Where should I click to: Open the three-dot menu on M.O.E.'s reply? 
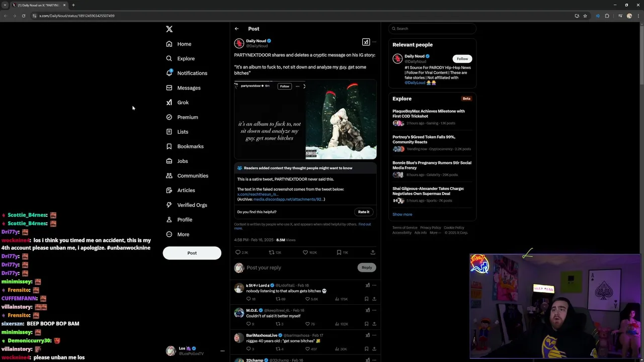pyautogui.click(x=374, y=310)
